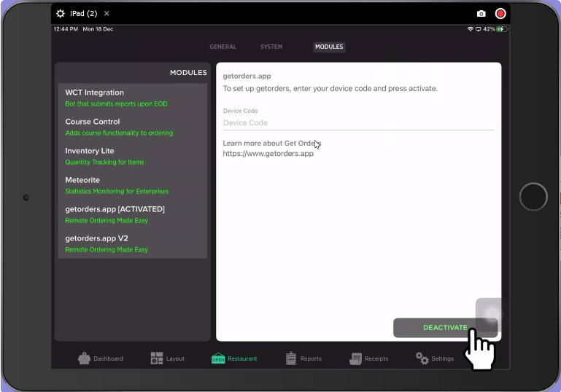
Task: Open the Dashboard icon in bottom bar
Action: [84, 358]
